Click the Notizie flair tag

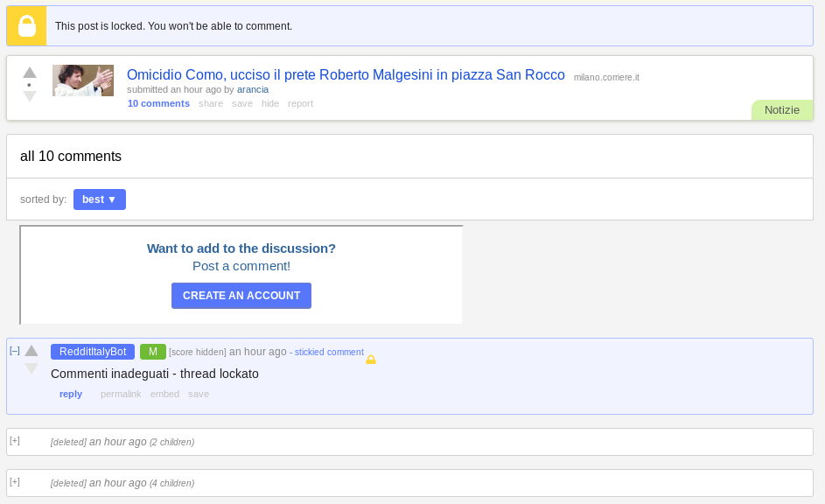(782, 110)
